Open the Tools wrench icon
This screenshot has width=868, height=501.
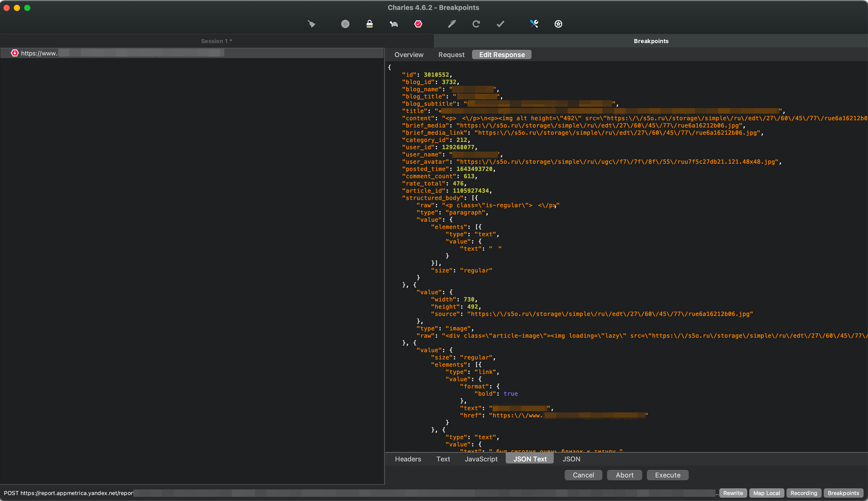[534, 24]
